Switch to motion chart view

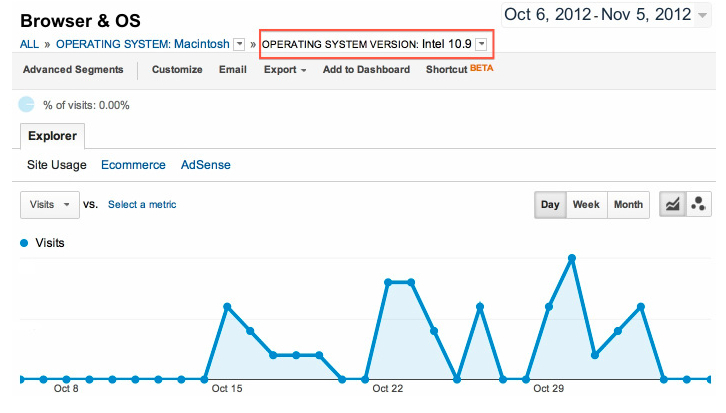click(x=698, y=204)
